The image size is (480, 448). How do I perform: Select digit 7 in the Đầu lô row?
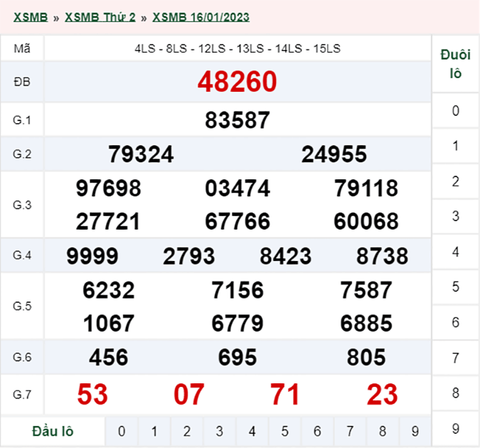pyautogui.click(x=350, y=431)
